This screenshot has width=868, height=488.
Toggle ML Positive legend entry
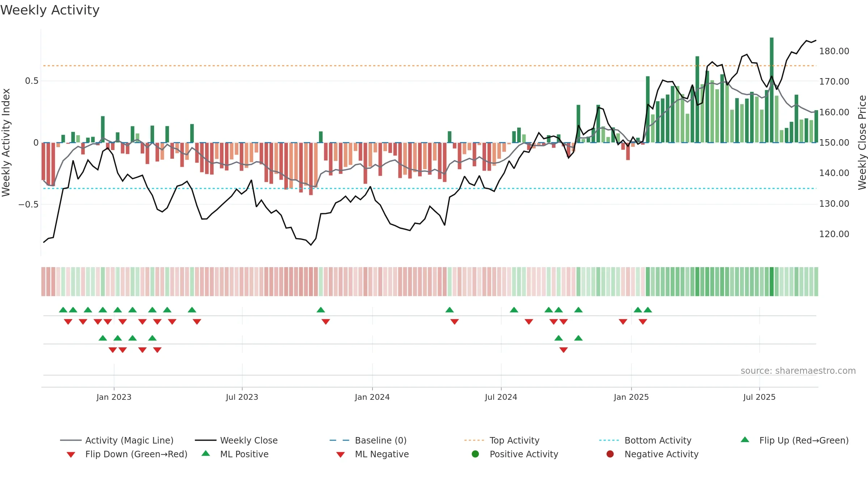click(235, 454)
